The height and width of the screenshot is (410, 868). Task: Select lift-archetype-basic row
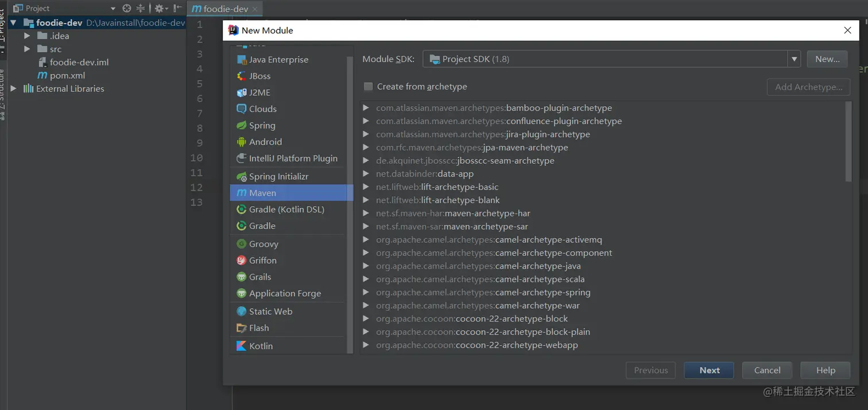[603, 187]
